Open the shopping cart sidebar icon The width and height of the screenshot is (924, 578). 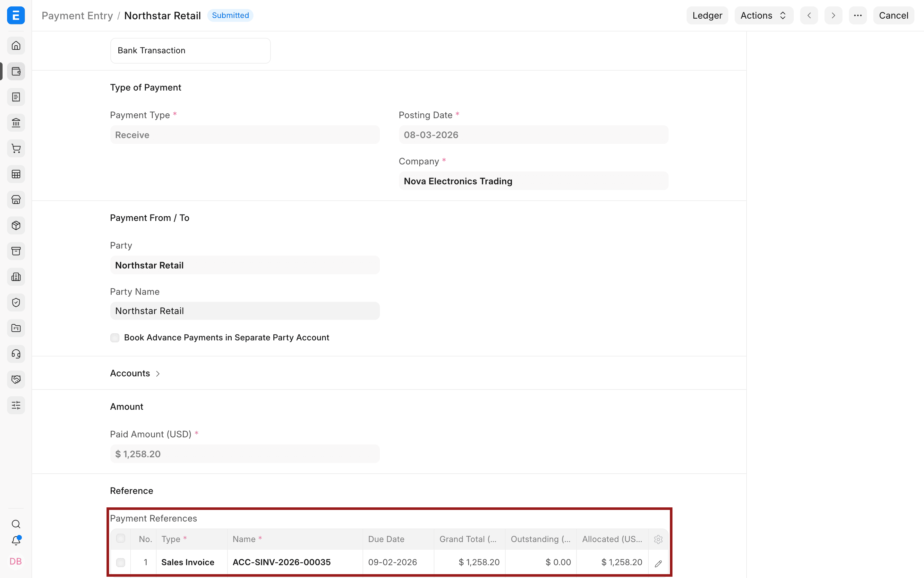click(16, 148)
